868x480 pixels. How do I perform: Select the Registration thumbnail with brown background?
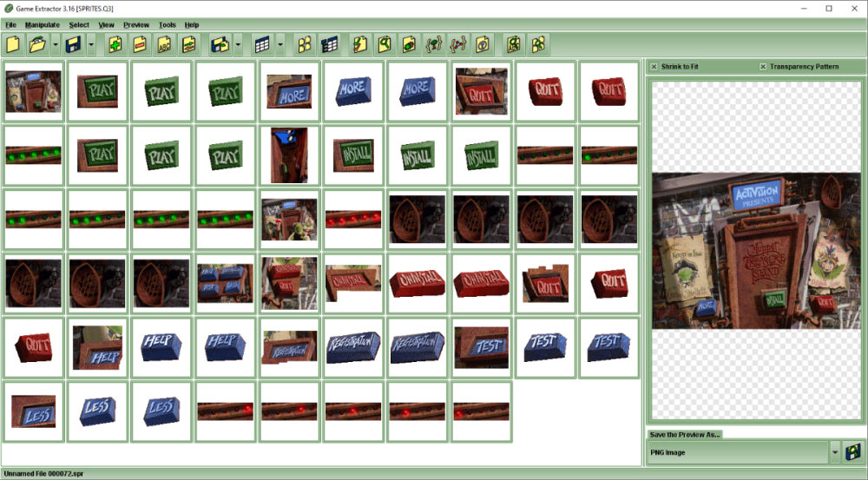(289, 348)
